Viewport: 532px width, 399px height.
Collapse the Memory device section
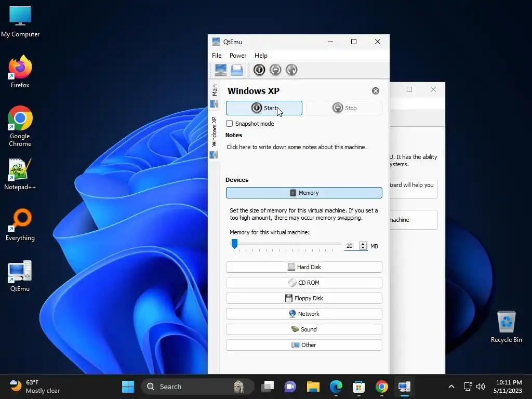coord(304,193)
